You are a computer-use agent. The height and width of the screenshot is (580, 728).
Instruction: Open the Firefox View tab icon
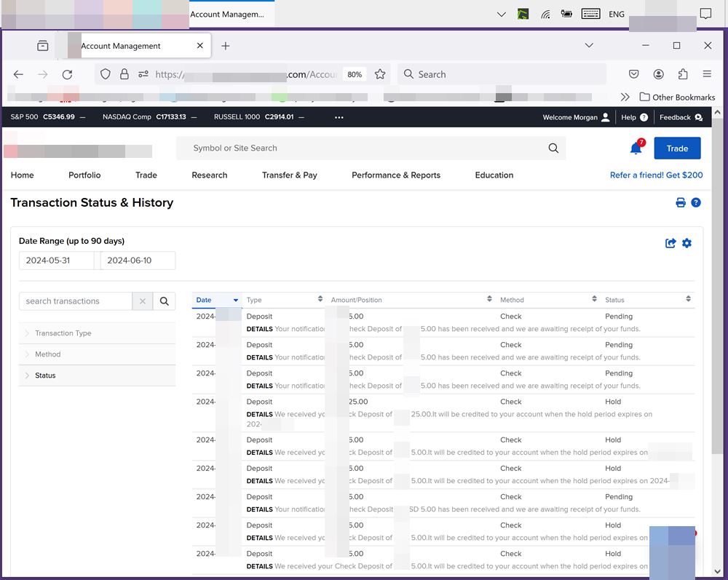pos(43,45)
